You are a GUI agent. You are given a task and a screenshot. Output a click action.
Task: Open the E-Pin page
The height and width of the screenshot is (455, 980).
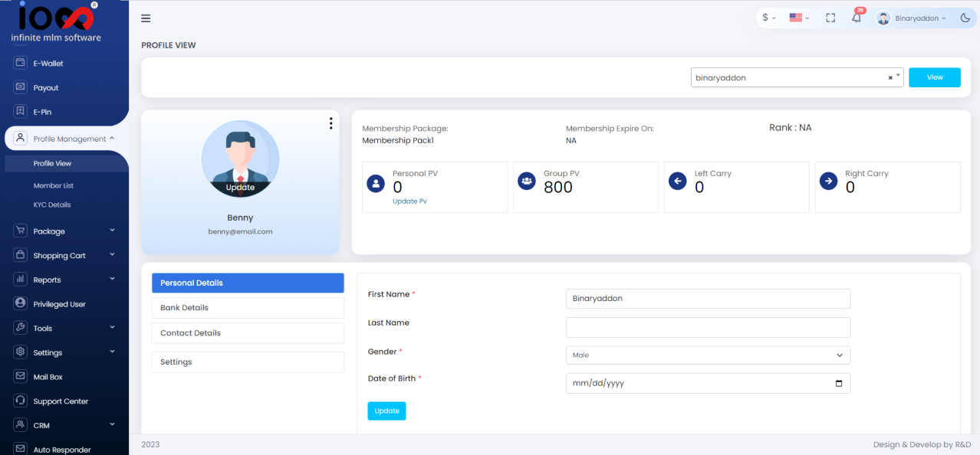click(42, 112)
